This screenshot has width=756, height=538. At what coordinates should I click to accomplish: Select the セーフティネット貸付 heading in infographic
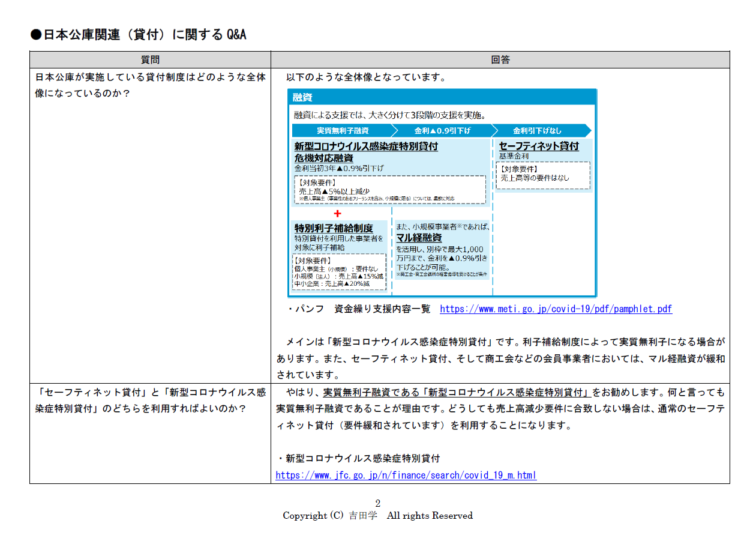539,146
